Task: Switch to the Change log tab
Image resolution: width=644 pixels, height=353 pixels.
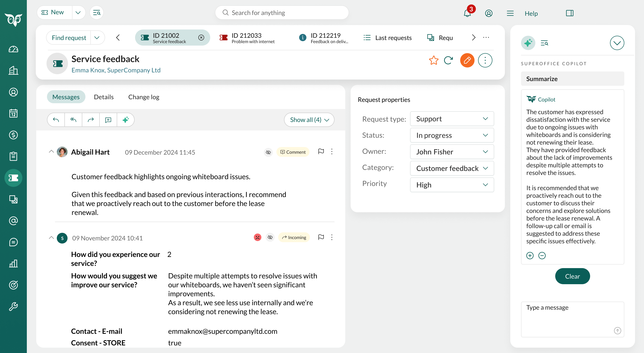Action: 144,97
